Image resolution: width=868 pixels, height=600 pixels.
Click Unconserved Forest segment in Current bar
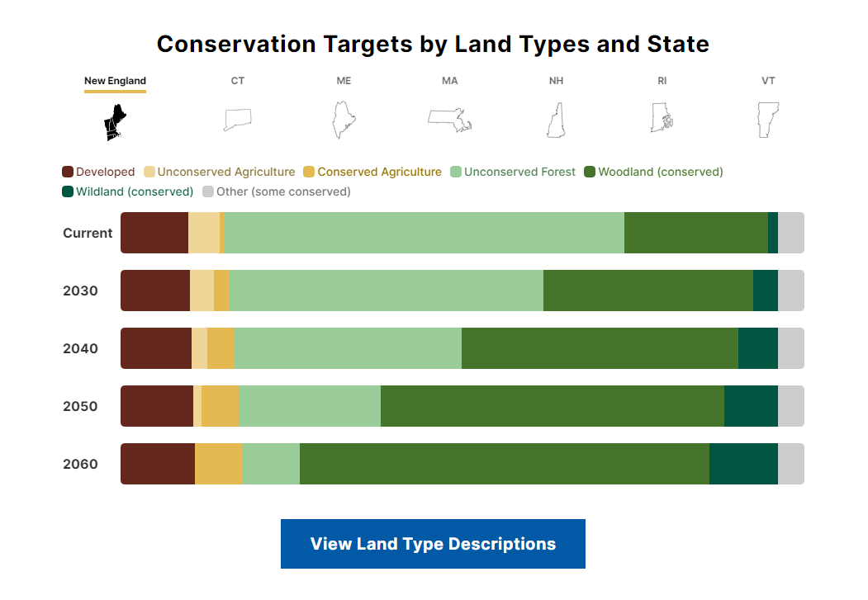(424, 233)
